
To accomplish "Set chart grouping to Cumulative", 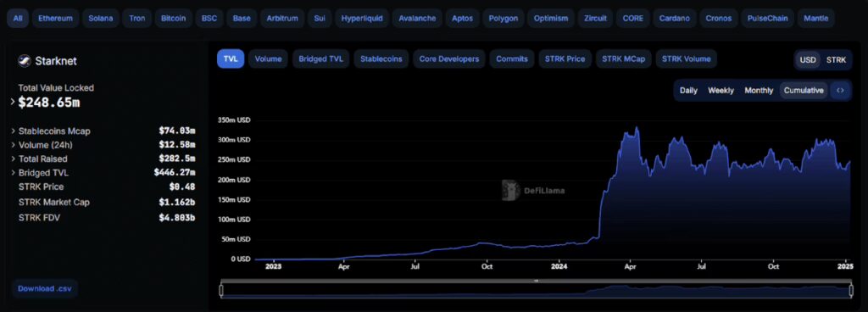I will (804, 91).
